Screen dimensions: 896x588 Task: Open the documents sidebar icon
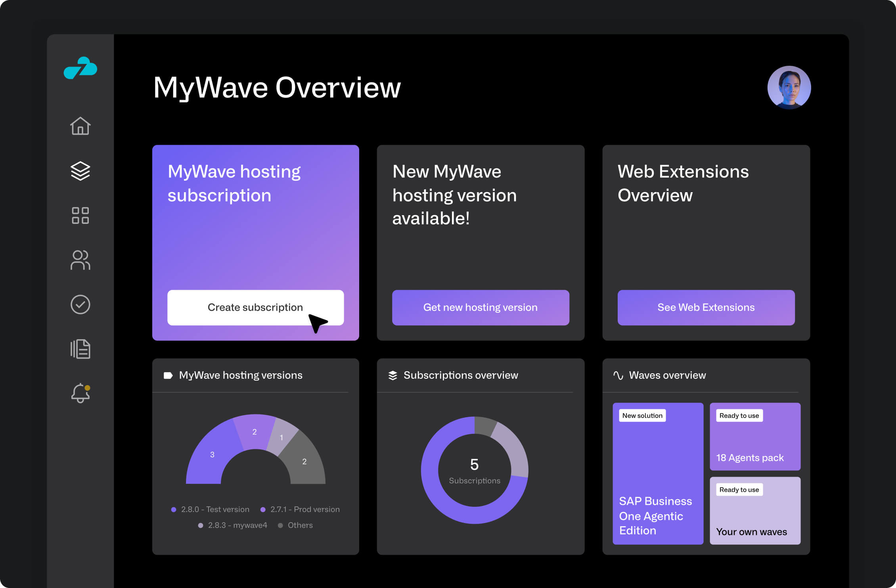(80, 349)
